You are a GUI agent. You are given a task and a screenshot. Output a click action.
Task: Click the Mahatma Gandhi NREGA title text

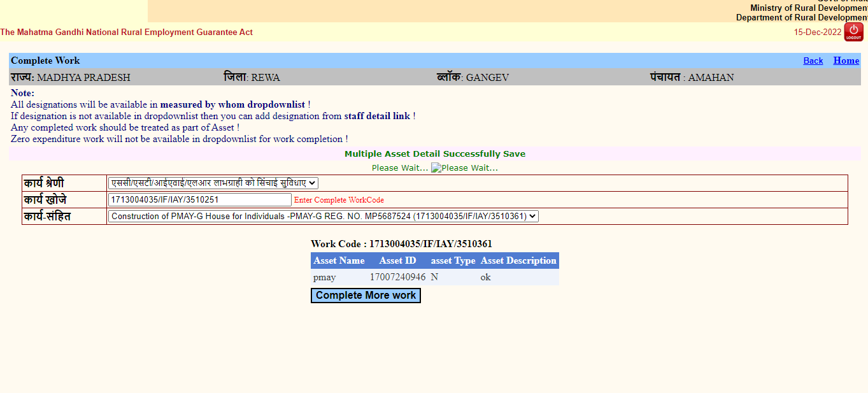click(x=126, y=32)
